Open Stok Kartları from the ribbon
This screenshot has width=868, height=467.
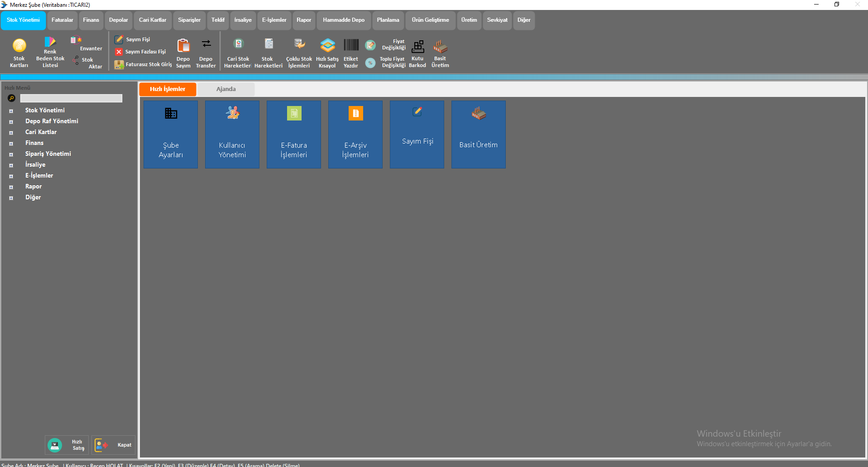(19, 53)
